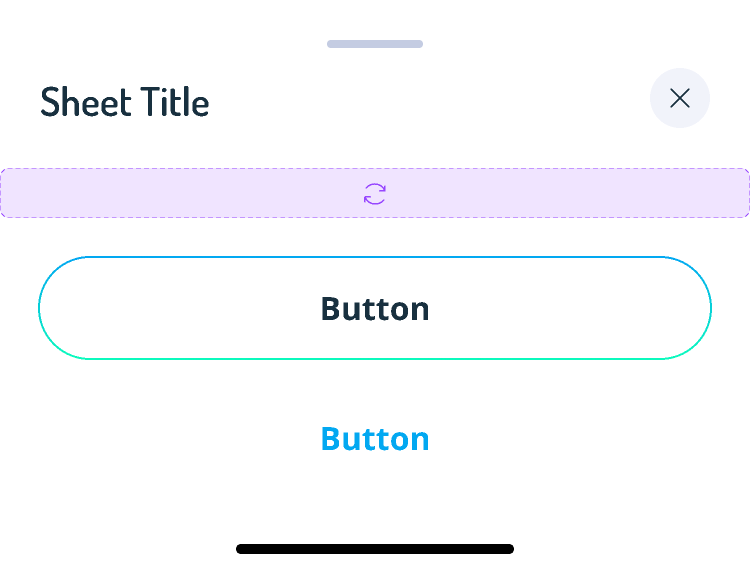Screen dimensions: 750x570
Task: Tap the black home indicator bar
Action: pyautogui.click(x=375, y=548)
